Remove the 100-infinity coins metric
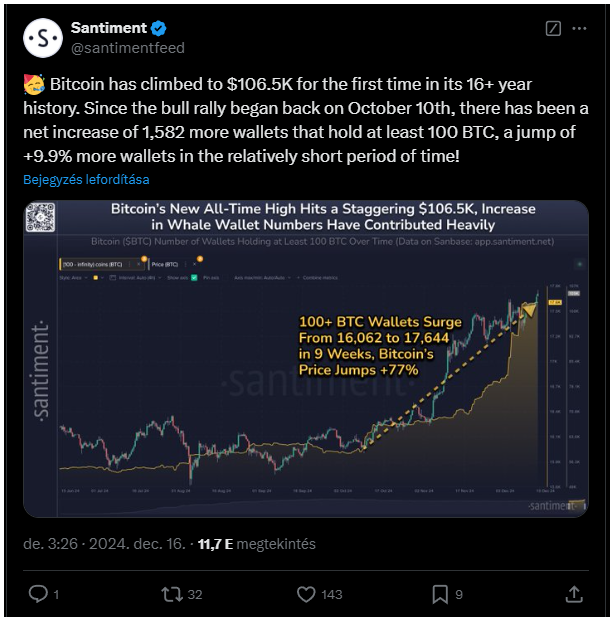 138,264
